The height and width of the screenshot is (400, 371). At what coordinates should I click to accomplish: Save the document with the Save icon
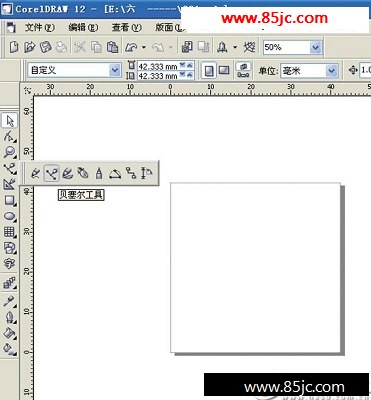tap(45, 47)
